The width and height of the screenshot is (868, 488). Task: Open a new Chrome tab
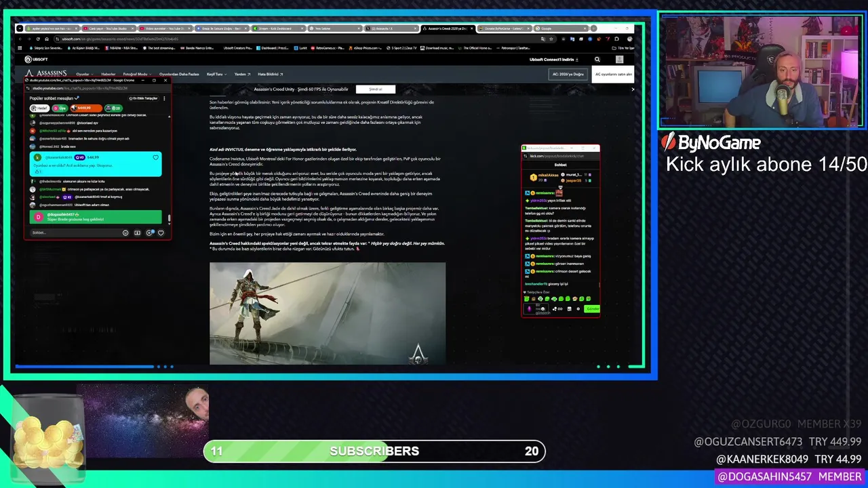pyautogui.click(x=593, y=28)
